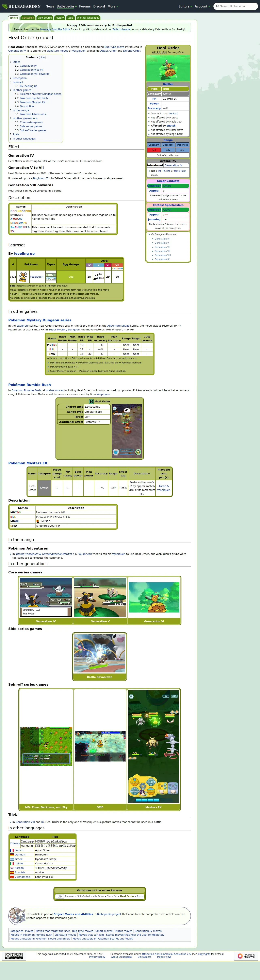The height and width of the screenshot is (980, 260).
Task: Follow the Vespiquen link in intro paragraph
Action: (79, 51)
